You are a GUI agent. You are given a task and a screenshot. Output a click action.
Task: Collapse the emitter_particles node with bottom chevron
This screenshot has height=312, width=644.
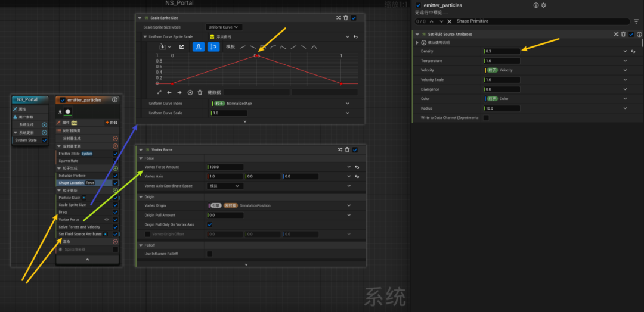87,260
